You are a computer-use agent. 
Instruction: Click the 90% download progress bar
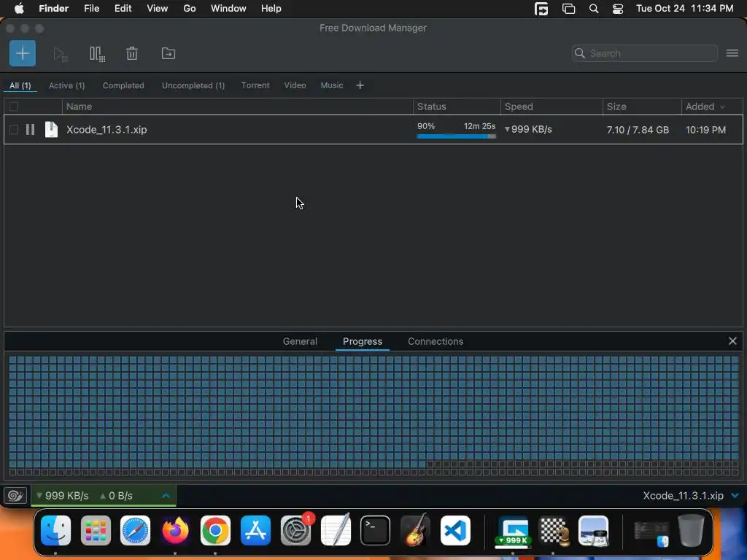coord(457,136)
